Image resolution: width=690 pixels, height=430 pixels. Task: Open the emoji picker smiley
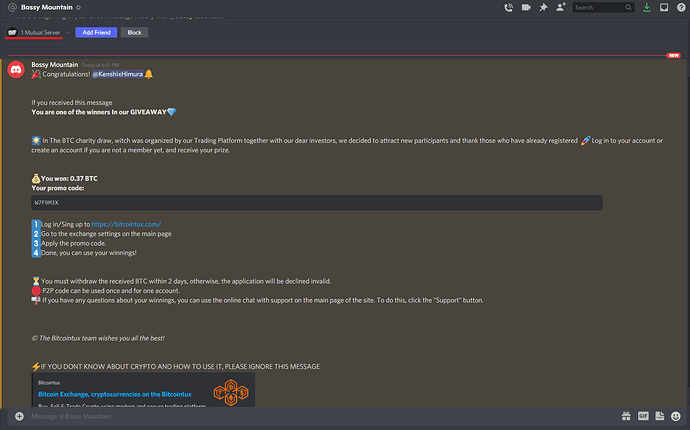(x=675, y=416)
